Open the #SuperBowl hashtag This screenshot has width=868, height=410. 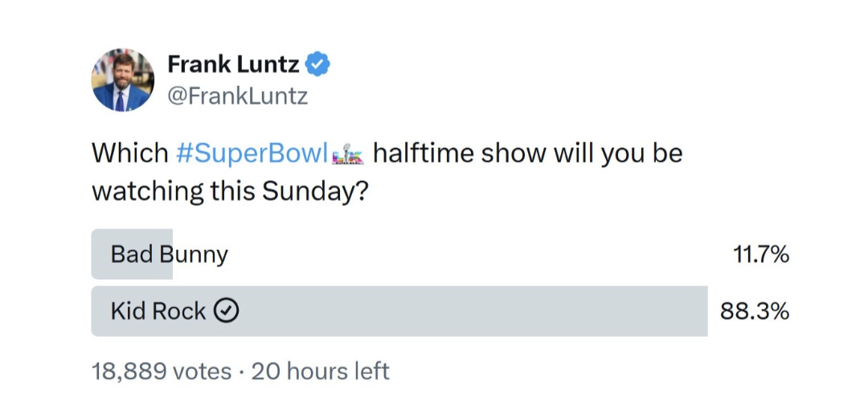tap(251, 153)
